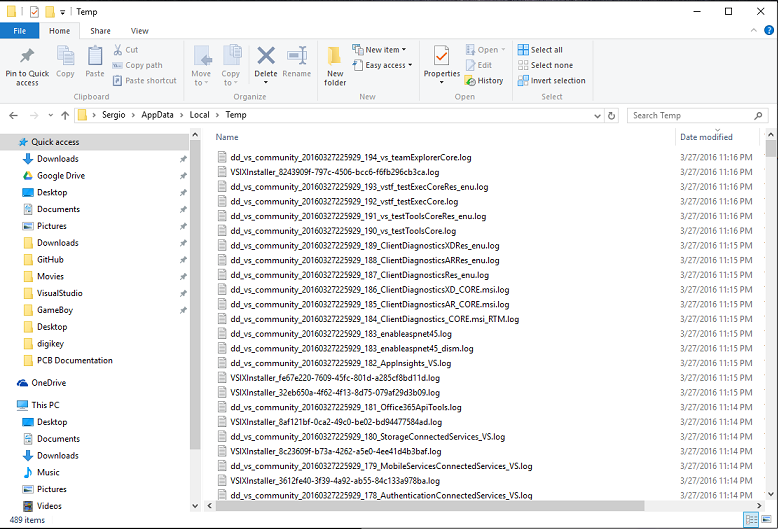Screen dimensions: 778x529
Task: Select file ending 183_enableaspnet45_dism.log
Action: click(x=352, y=348)
